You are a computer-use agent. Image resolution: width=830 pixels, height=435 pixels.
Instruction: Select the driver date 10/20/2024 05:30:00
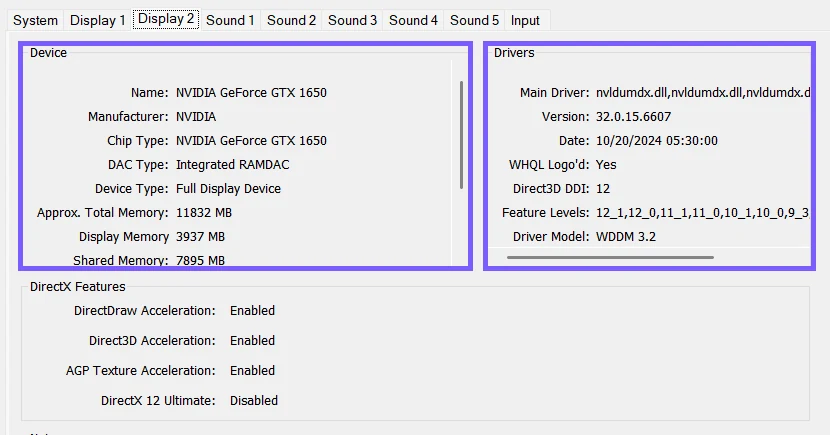(x=656, y=141)
